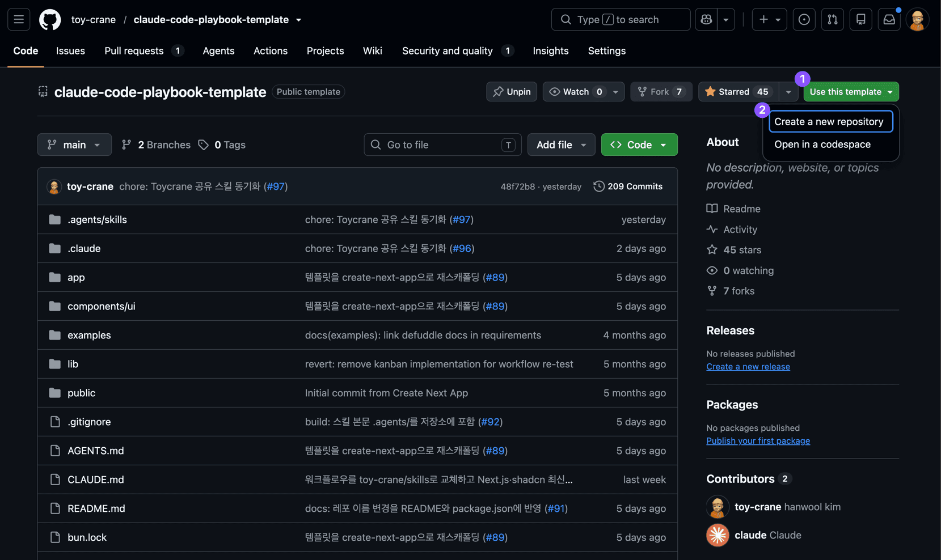
Task: Open the repository Settings tab
Action: click(606, 50)
